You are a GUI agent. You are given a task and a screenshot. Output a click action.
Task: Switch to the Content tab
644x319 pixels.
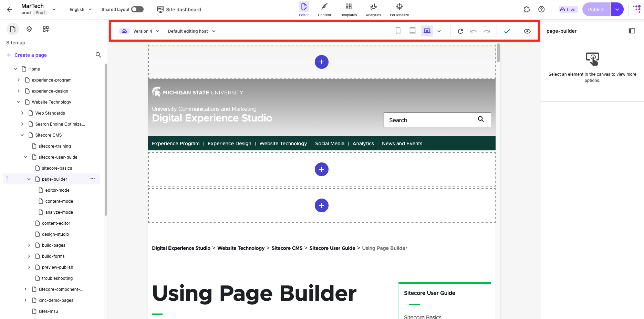324,10
